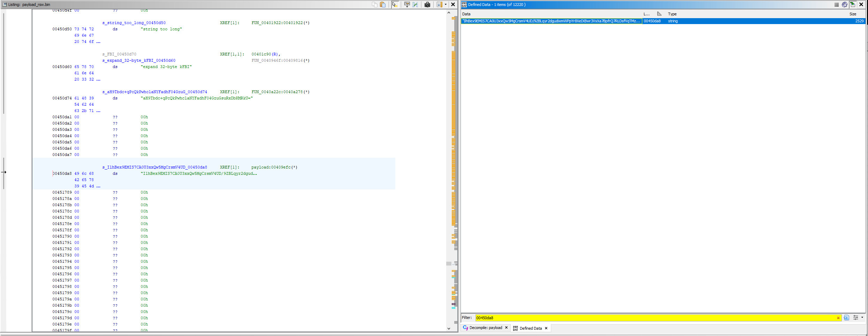Screen dimensions: 868x336
Task: Toggle mouse hover mode cursor icon
Action: pos(395,5)
